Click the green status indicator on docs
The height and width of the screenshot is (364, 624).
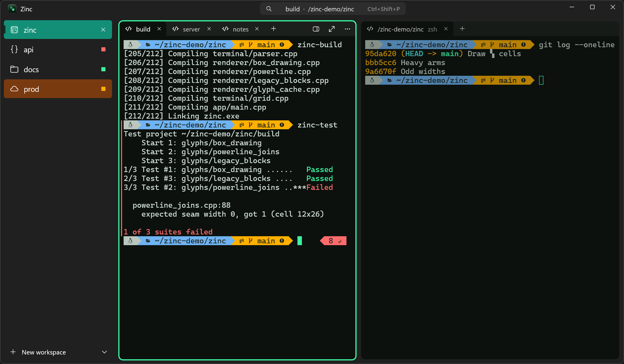coord(103,69)
